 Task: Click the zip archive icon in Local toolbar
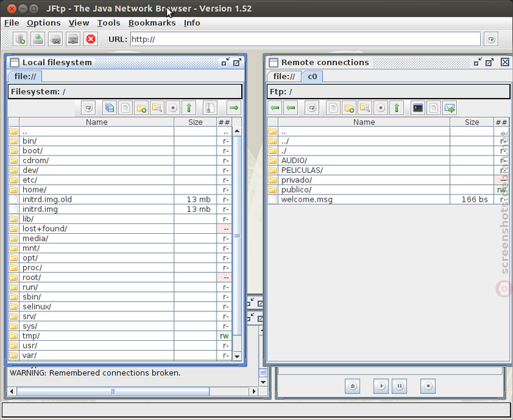(x=210, y=108)
